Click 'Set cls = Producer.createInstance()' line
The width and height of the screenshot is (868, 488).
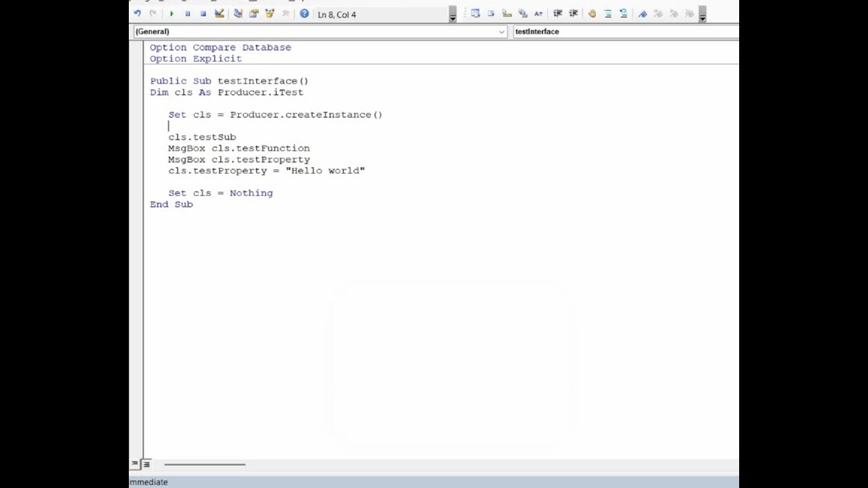(275, 115)
